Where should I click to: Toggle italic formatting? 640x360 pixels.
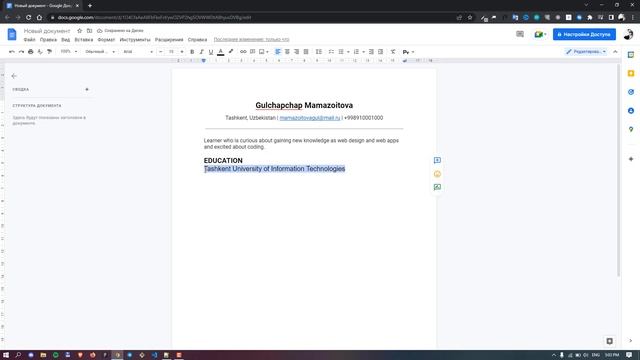[x=201, y=52]
